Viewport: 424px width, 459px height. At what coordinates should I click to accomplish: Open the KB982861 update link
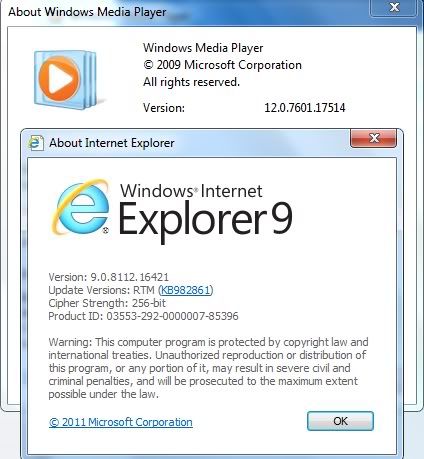(x=186, y=290)
